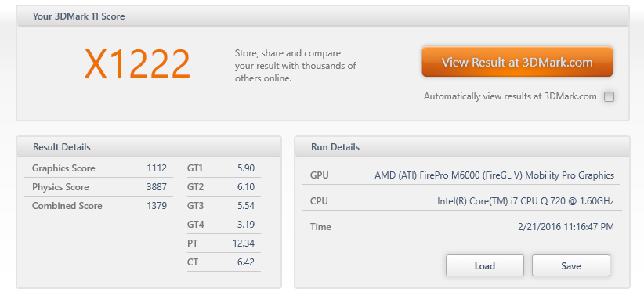This screenshot has height=303, width=644.
Task: Click the GT4 label
Action: coord(196,225)
